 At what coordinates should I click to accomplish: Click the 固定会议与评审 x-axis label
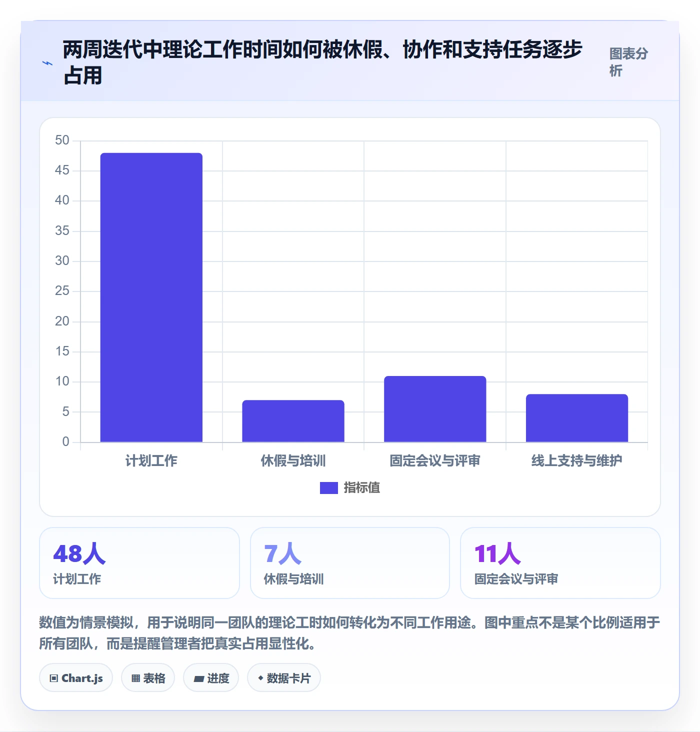click(x=435, y=460)
